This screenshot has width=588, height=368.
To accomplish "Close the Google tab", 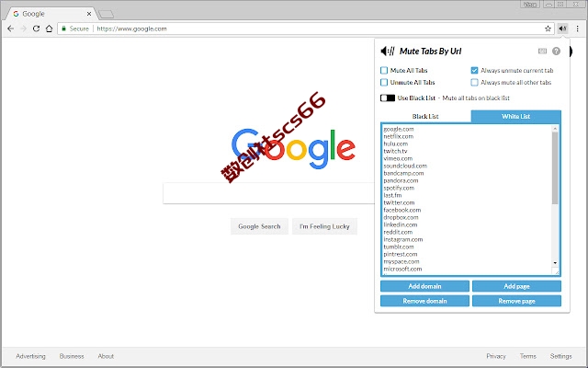I will 89,14.
